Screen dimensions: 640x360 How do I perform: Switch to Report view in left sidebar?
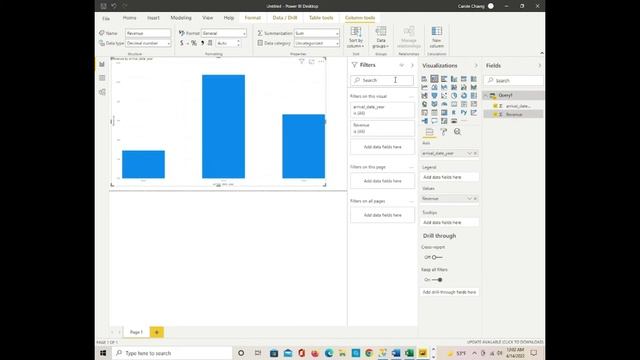point(102,64)
